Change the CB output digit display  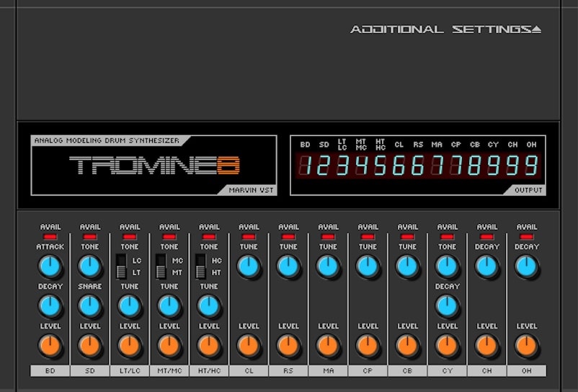click(x=474, y=165)
